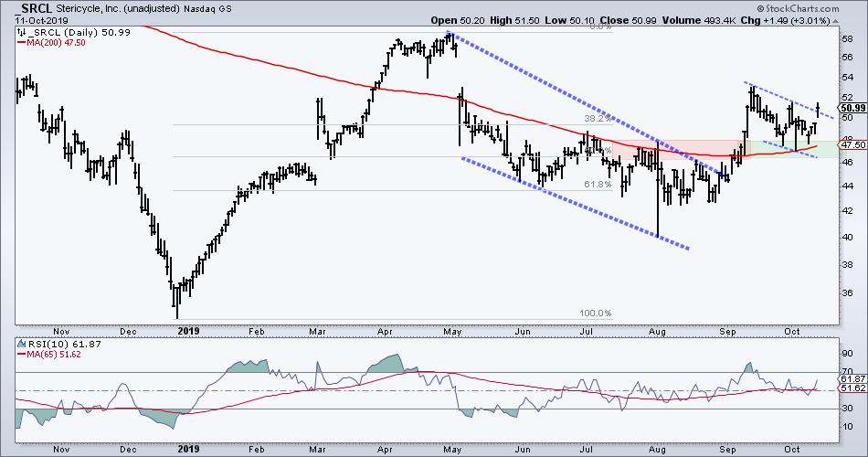Viewport: 868px width, 457px height.
Task: Click the MA(65) 51.62 legend entry
Action: click(49, 354)
